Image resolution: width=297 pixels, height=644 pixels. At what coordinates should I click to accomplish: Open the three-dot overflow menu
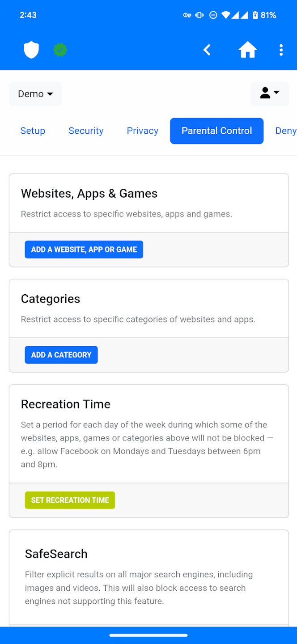[x=281, y=50]
